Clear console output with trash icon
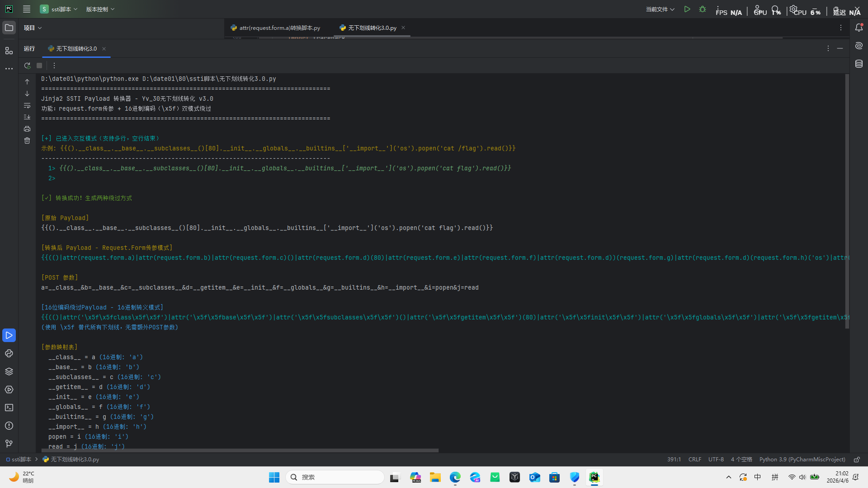Viewport: 868px width, 488px height. click(x=27, y=141)
